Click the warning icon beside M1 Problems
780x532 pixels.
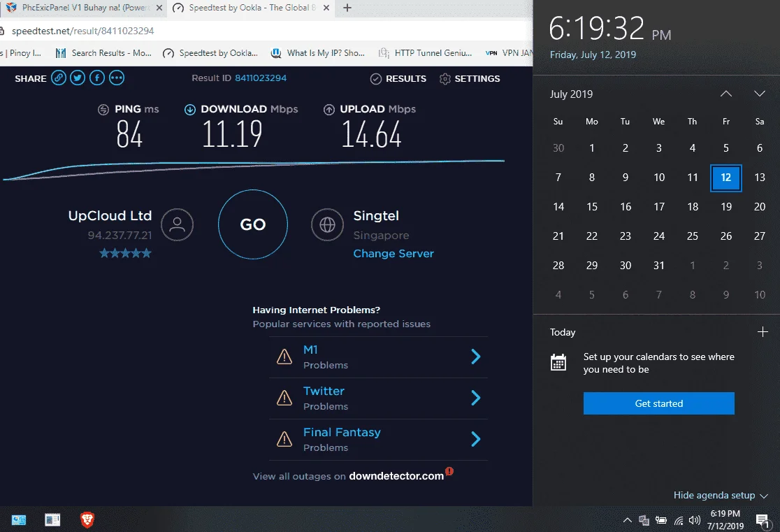tap(284, 357)
